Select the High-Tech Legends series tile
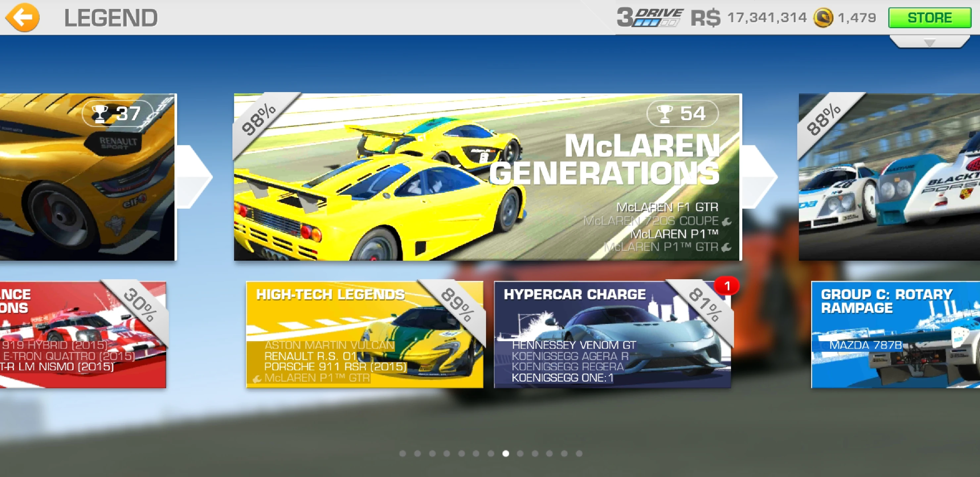This screenshot has height=477, width=980. [x=365, y=335]
